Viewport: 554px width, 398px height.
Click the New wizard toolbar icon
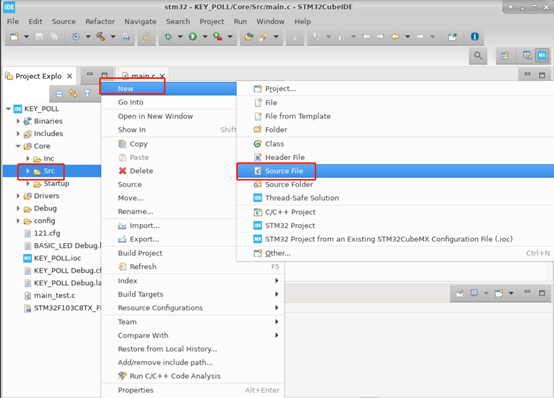(x=14, y=36)
